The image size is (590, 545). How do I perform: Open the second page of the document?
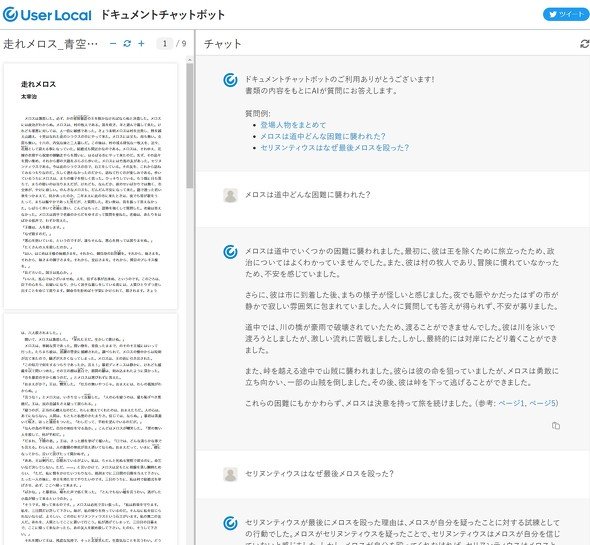[x=90, y=429]
